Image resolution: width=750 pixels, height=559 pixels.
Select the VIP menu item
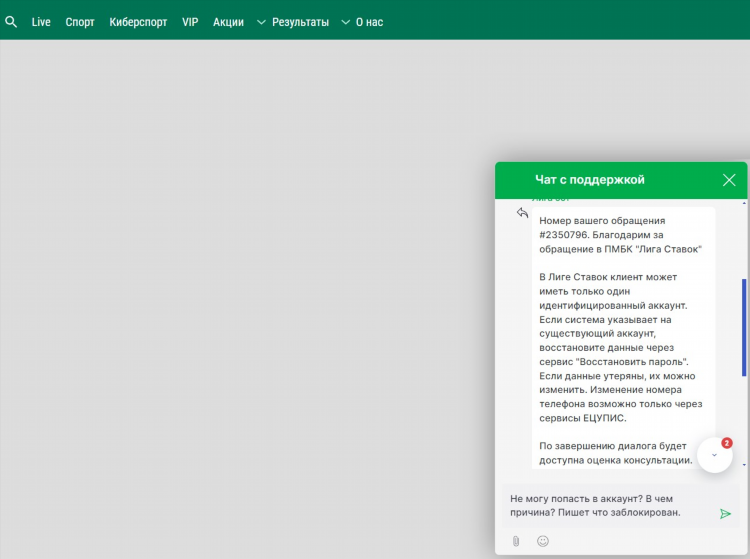tap(190, 22)
